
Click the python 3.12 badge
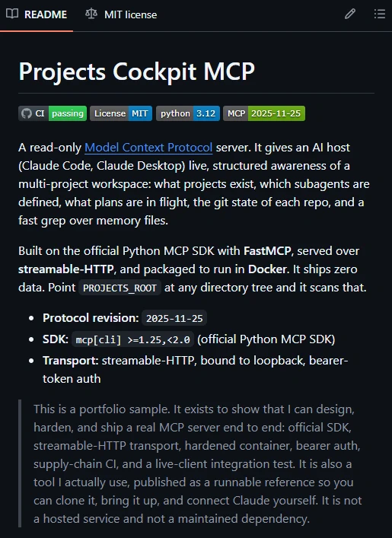(x=188, y=113)
